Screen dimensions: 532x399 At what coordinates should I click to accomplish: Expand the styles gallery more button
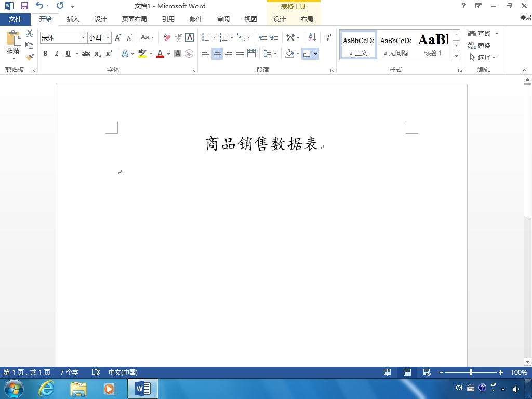(x=456, y=55)
